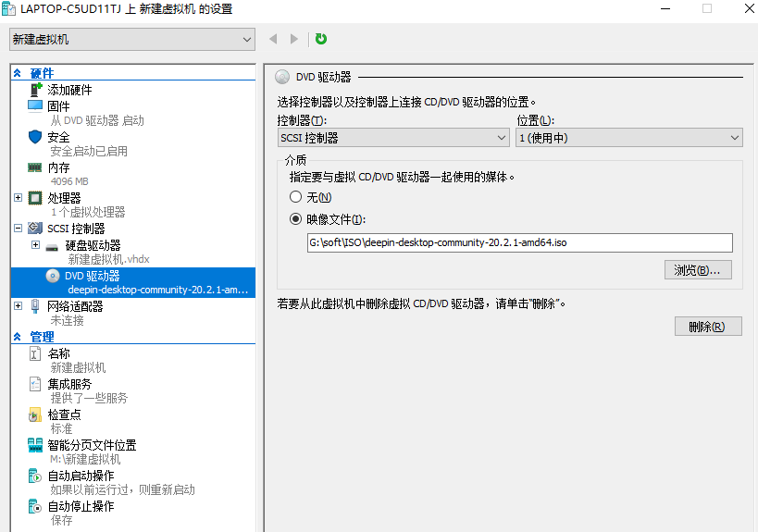
Task: Click the green refresh icon
Action: [x=321, y=39]
